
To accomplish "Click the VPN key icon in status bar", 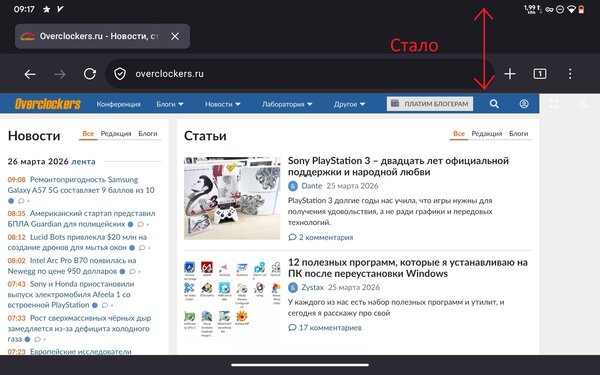I will click(549, 9).
